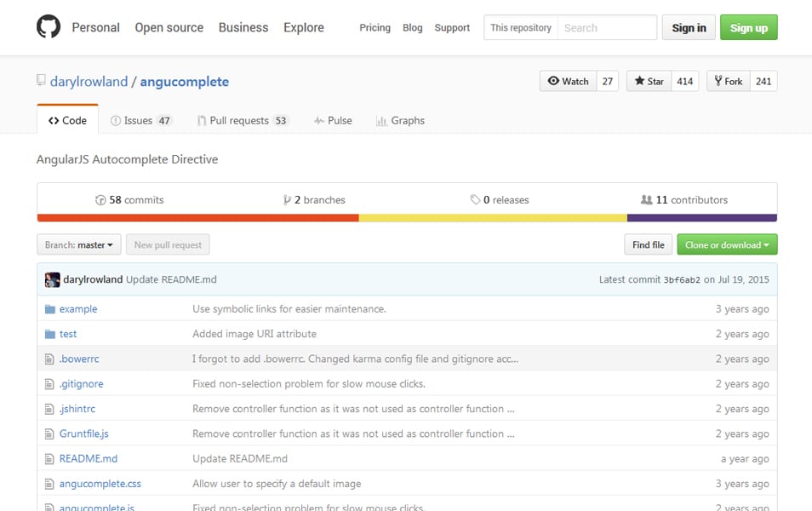
Task: View the 2 branches list
Action: coord(314,200)
